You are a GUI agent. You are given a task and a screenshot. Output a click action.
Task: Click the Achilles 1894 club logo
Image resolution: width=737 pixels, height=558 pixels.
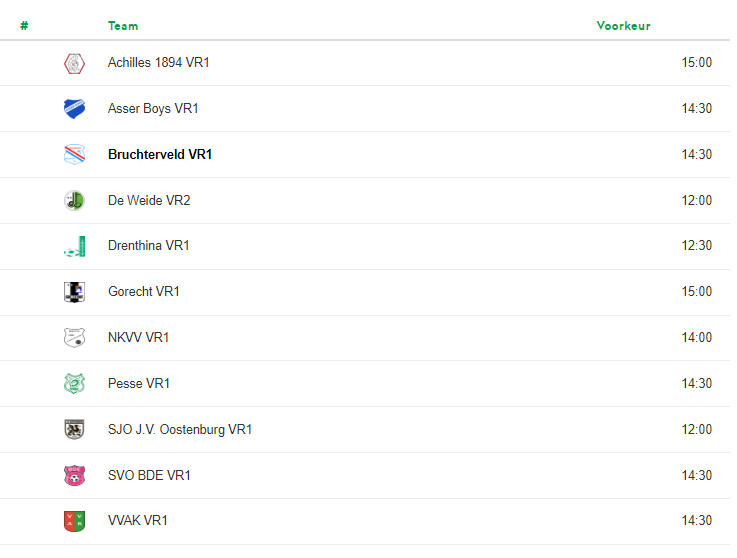click(74, 63)
